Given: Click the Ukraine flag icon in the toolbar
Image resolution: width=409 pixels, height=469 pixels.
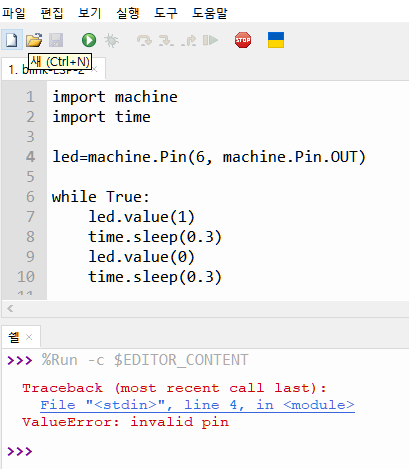Looking at the screenshot, I should (276, 40).
